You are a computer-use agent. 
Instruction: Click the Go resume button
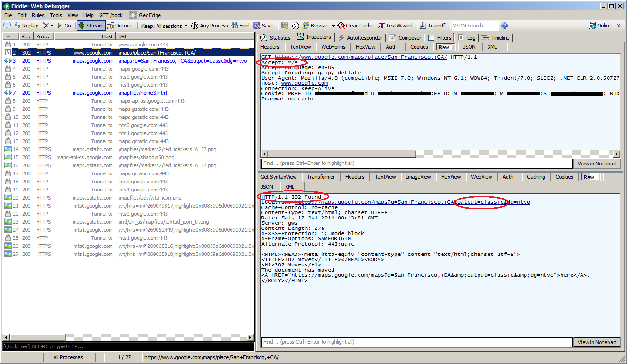tap(64, 26)
